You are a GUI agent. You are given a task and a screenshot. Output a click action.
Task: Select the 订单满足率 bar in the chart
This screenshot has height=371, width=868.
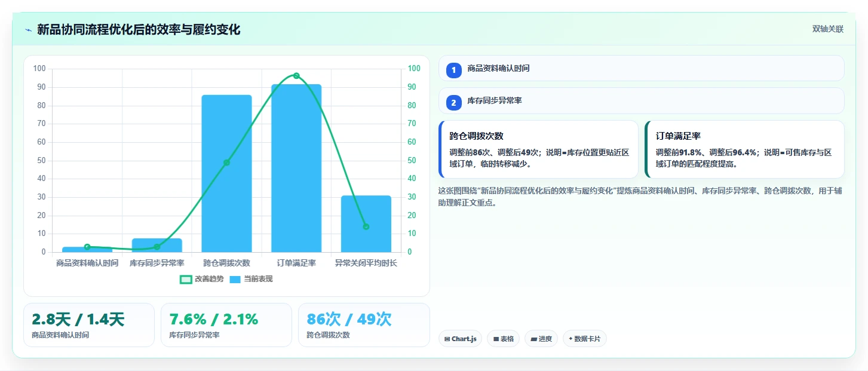coord(296,168)
